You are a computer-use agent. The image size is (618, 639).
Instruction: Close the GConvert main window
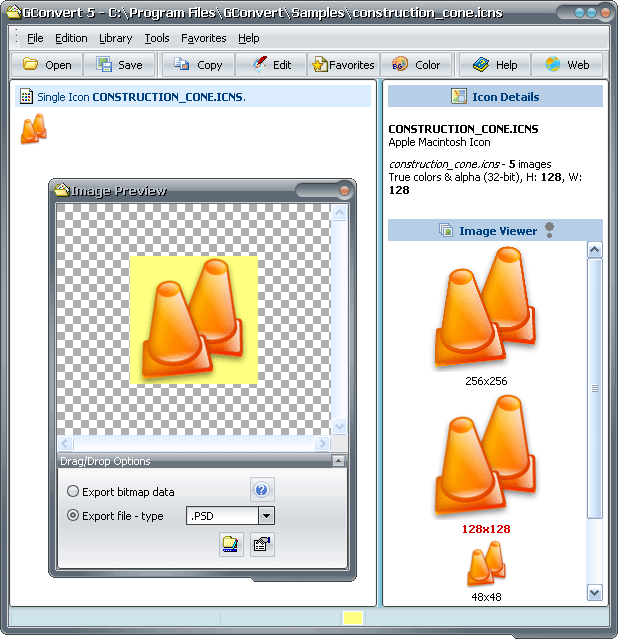605,13
